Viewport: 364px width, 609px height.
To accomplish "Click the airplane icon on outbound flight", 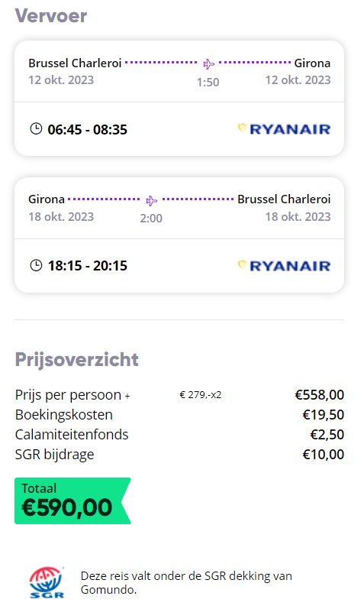I will point(209,63).
